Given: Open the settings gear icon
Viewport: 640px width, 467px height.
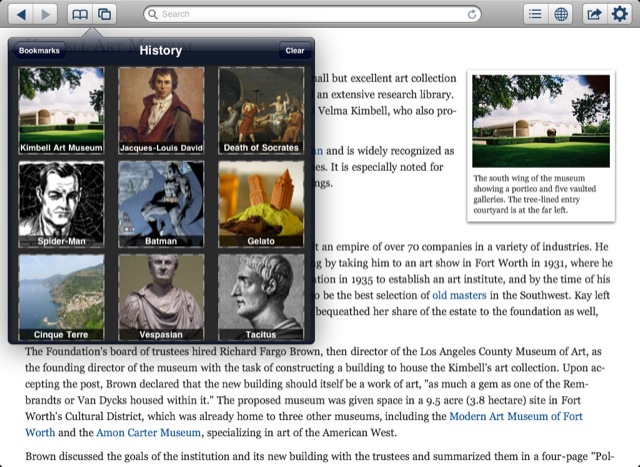Looking at the screenshot, I should pos(620,14).
